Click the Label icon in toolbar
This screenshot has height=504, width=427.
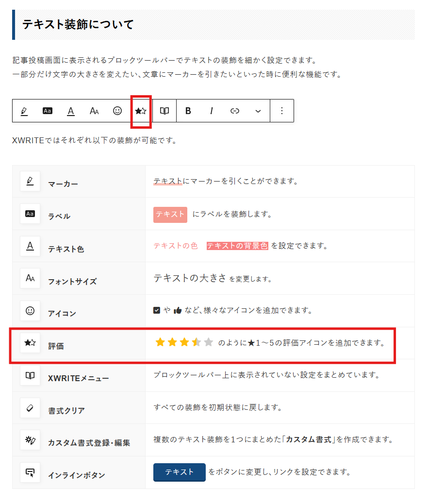coord(47,111)
